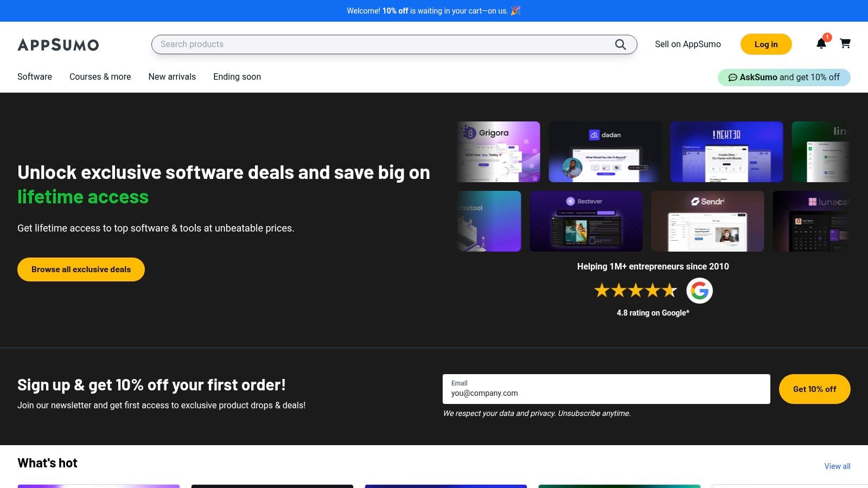The width and height of the screenshot is (868, 488).
Task: Click the 4.8 rating on Google text
Action: (653, 313)
